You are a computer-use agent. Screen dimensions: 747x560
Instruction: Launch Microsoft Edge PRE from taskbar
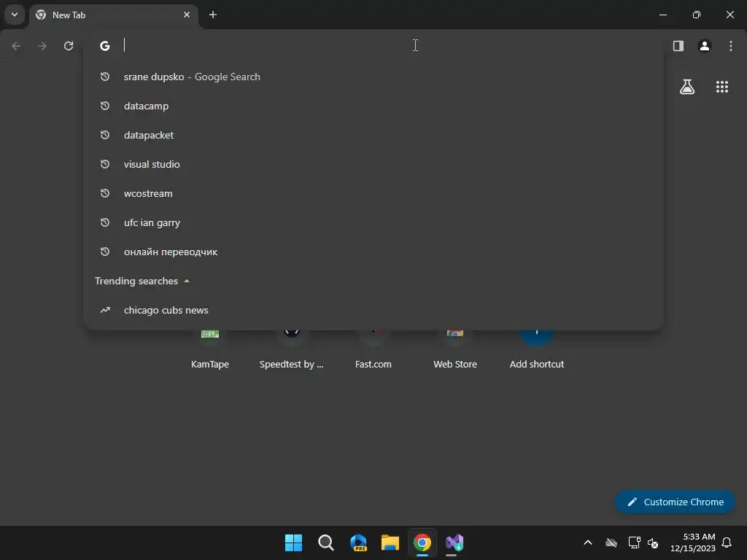pos(358,542)
